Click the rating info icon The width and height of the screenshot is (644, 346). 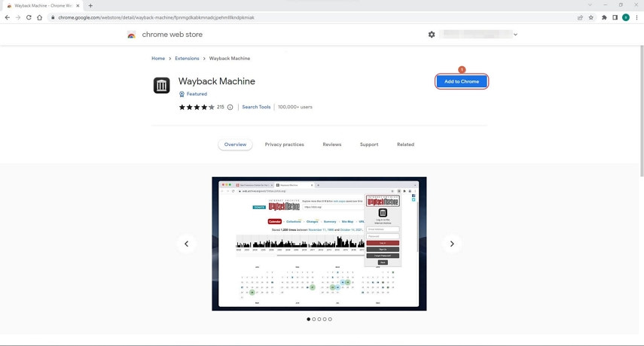click(x=230, y=108)
